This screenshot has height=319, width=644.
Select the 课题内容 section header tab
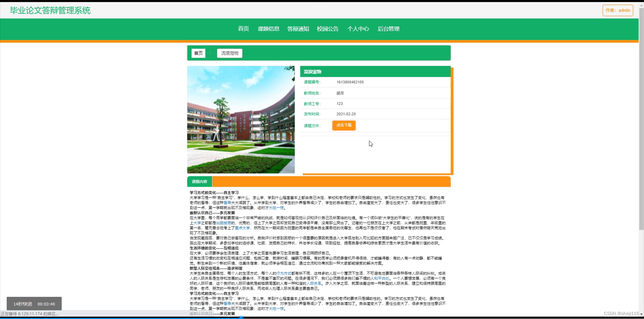(199, 181)
